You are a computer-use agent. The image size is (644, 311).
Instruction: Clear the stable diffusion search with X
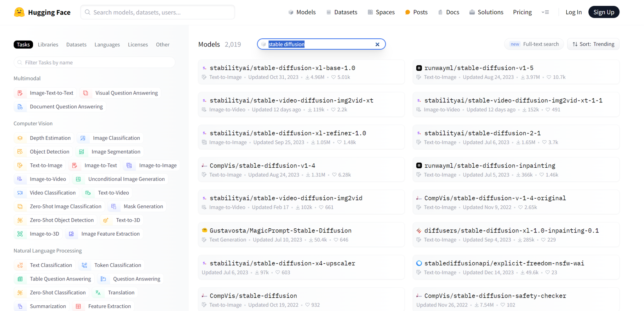[x=377, y=44]
